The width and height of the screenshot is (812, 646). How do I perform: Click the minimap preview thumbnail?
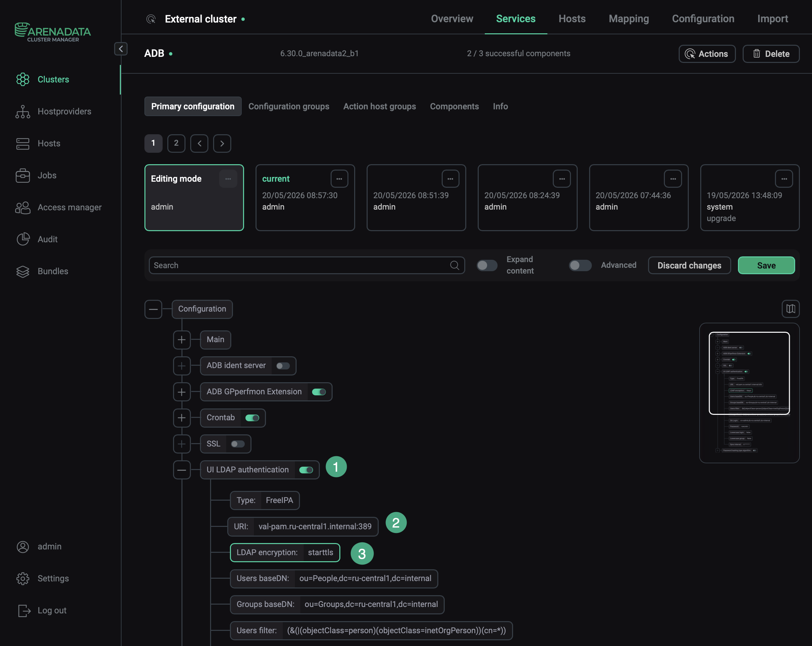click(749, 393)
